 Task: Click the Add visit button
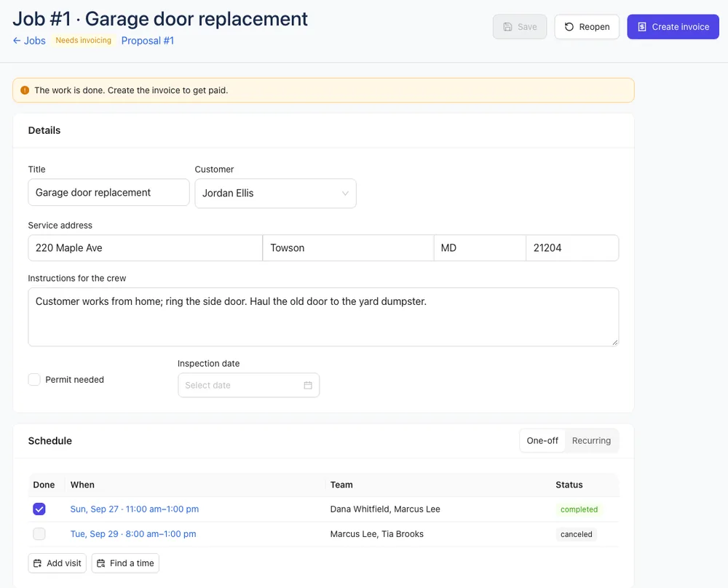coord(57,563)
